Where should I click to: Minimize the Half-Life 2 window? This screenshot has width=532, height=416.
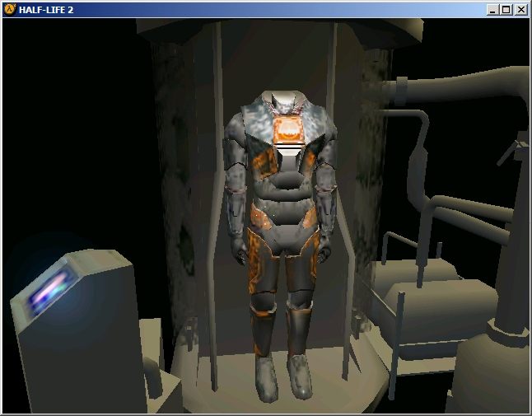click(x=492, y=10)
